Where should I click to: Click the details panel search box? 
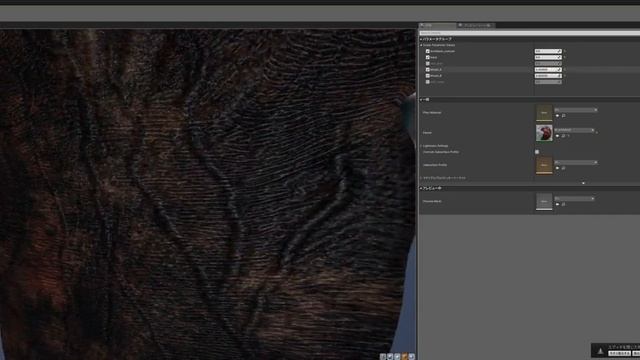point(529,33)
